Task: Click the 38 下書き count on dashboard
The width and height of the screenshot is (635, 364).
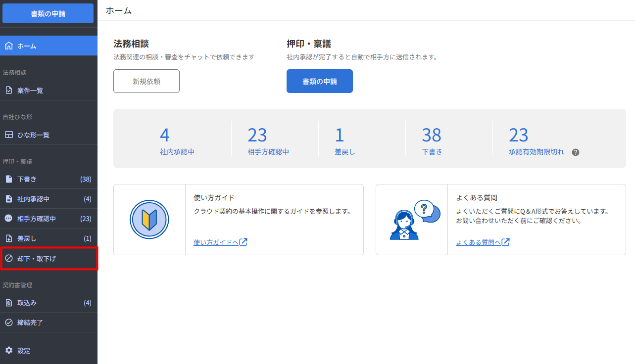Action: [x=432, y=135]
